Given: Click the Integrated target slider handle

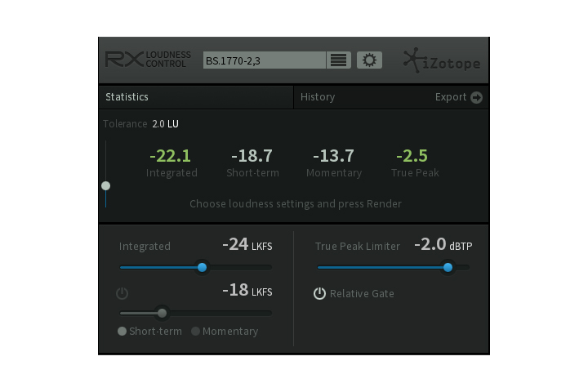Looking at the screenshot, I should 203,267.
